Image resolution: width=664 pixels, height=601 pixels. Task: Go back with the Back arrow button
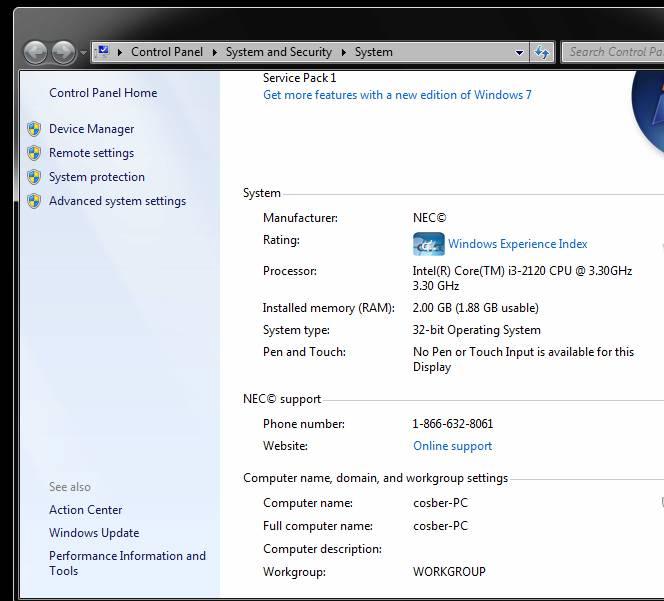tap(35, 53)
